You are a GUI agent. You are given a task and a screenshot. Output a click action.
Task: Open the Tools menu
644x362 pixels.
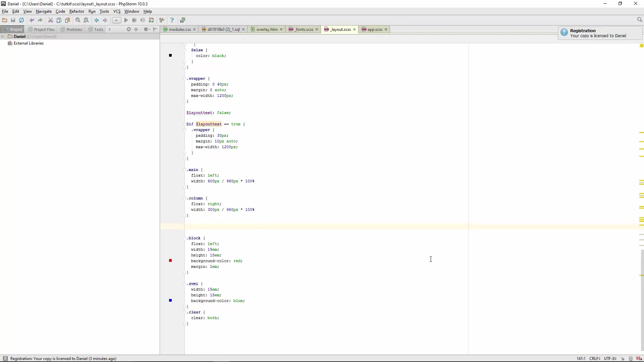pos(104,11)
